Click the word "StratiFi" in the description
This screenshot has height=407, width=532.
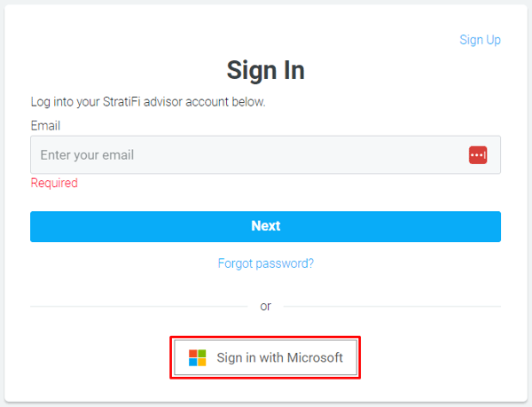click(123, 101)
